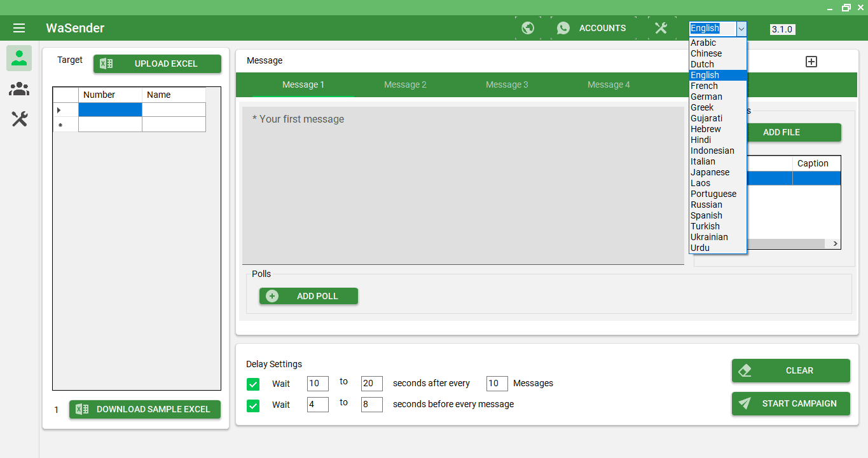
Task: Open the hamburger menu
Action: pos(19,28)
